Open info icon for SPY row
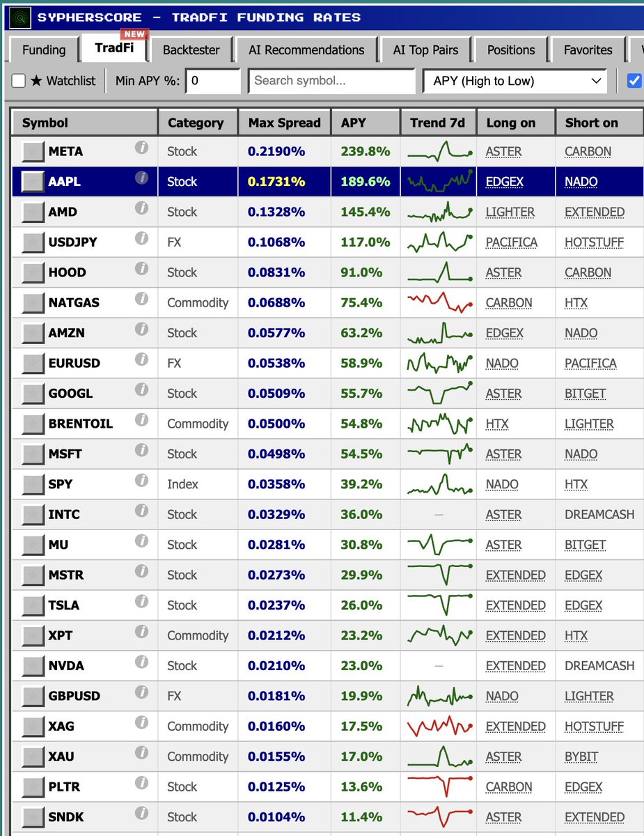 point(141,481)
